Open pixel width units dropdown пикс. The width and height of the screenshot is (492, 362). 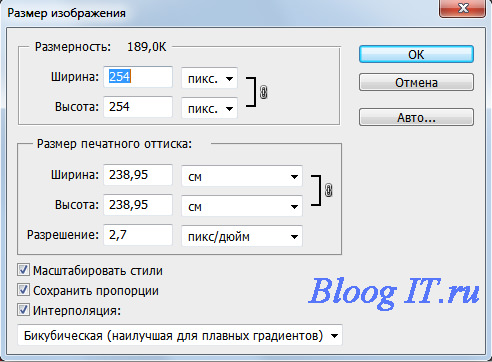point(209,78)
